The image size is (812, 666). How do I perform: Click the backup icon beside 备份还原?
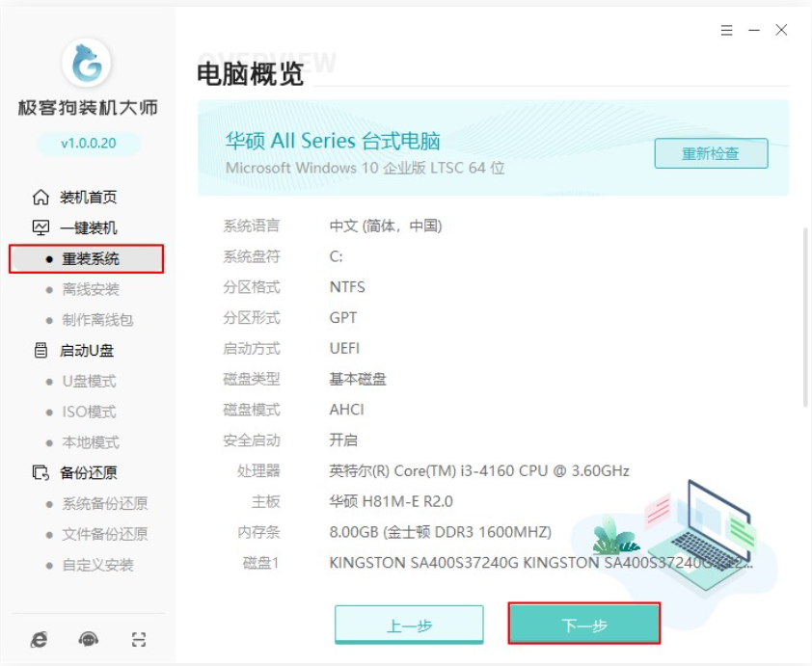point(41,472)
